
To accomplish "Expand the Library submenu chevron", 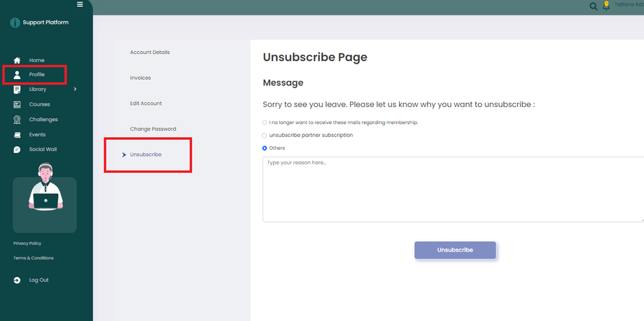I will (x=75, y=89).
